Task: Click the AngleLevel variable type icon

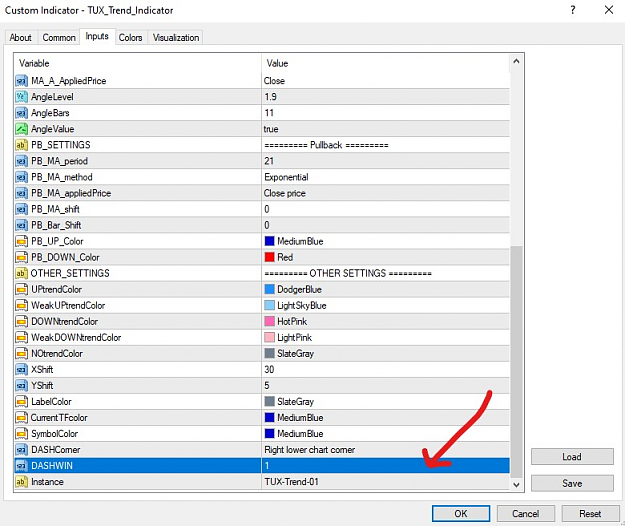Action: (x=22, y=97)
